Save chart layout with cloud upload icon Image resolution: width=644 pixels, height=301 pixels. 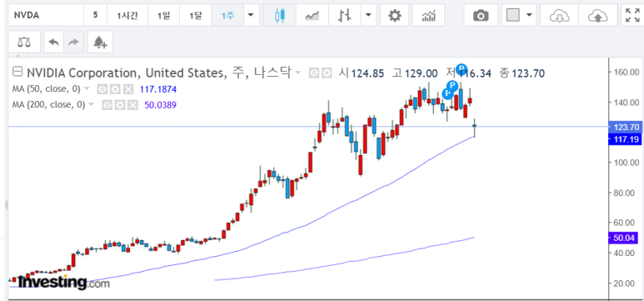pyautogui.click(x=598, y=15)
